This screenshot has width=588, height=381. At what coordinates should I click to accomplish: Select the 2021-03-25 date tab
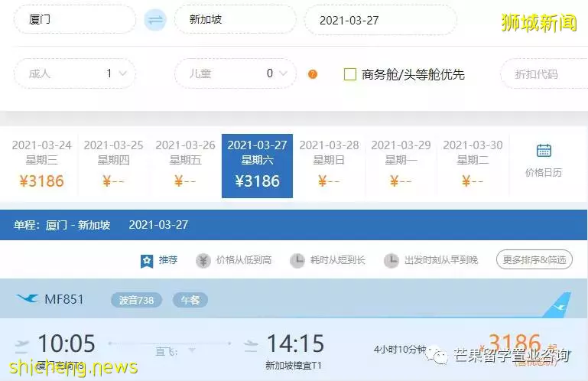[113, 165]
